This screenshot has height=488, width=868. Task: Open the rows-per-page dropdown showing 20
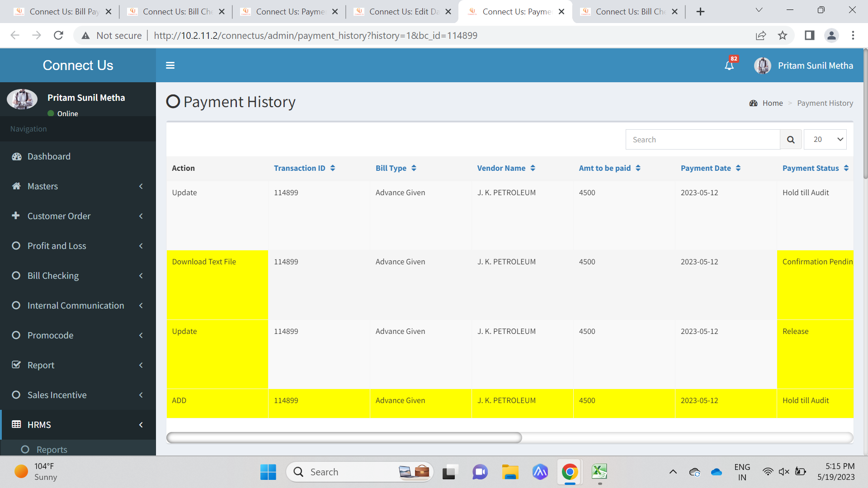(x=825, y=140)
